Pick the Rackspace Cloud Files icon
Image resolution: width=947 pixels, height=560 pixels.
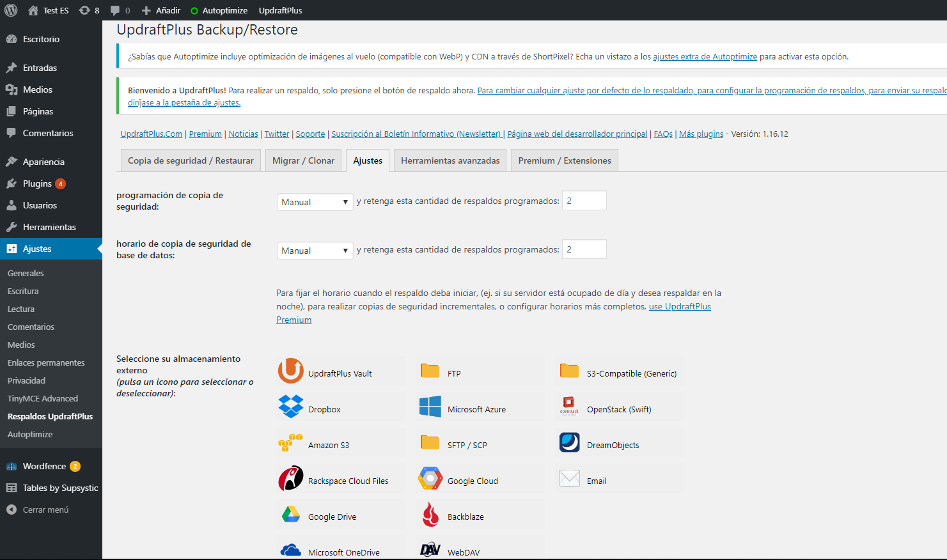click(x=291, y=479)
